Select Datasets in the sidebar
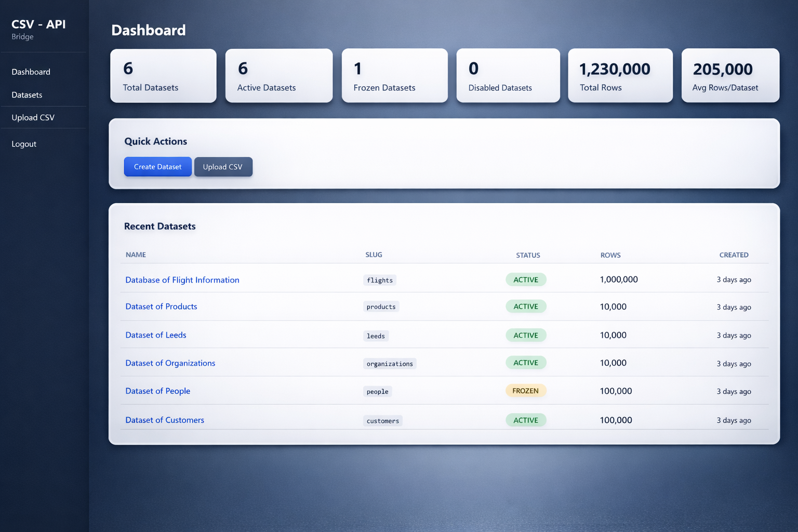Screen dimensions: 798x532 click(x=26, y=95)
